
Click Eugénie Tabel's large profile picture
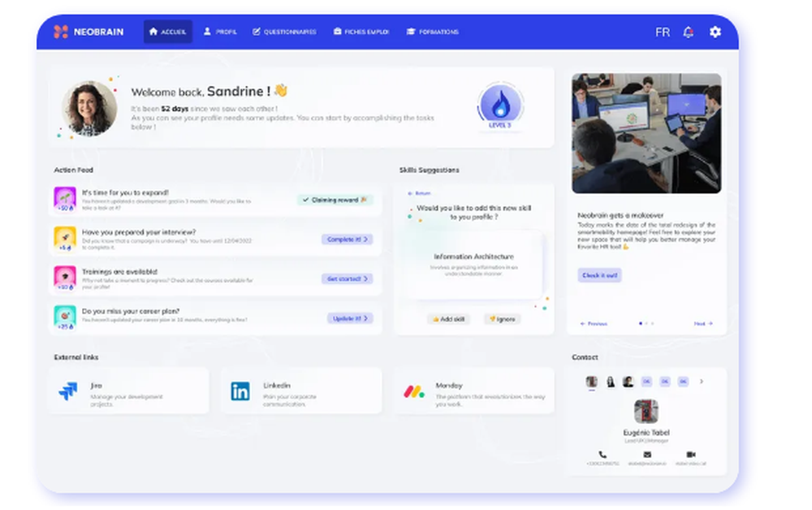[646, 411]
